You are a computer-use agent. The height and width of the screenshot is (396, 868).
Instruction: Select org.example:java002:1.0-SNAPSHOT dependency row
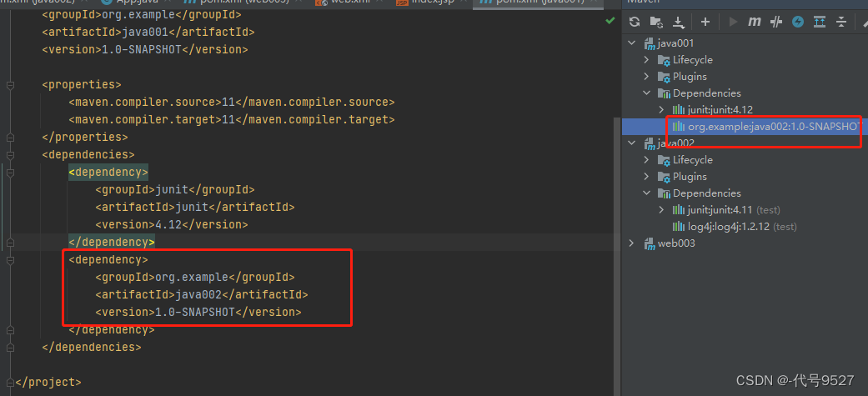point(745,126)
